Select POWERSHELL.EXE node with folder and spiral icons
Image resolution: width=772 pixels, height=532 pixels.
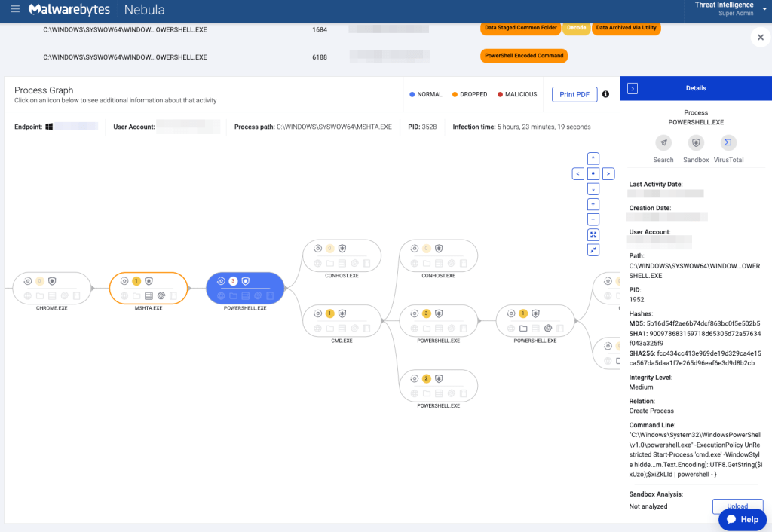click(x=535, y=321)
